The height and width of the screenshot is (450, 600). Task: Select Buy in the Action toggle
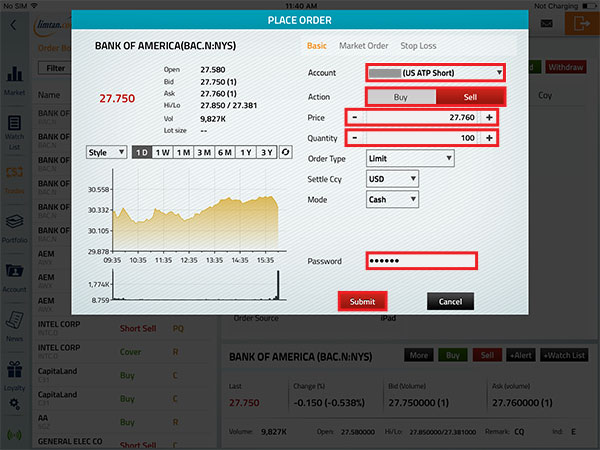(401, 97)
